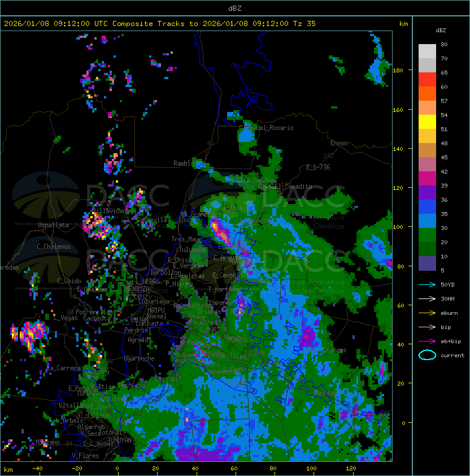The height and width of the screenshot is (476, 470).
Task: Pick the purple 36–39 dBZ swatch
Action: pyautogui.click(x=427, y=192)
